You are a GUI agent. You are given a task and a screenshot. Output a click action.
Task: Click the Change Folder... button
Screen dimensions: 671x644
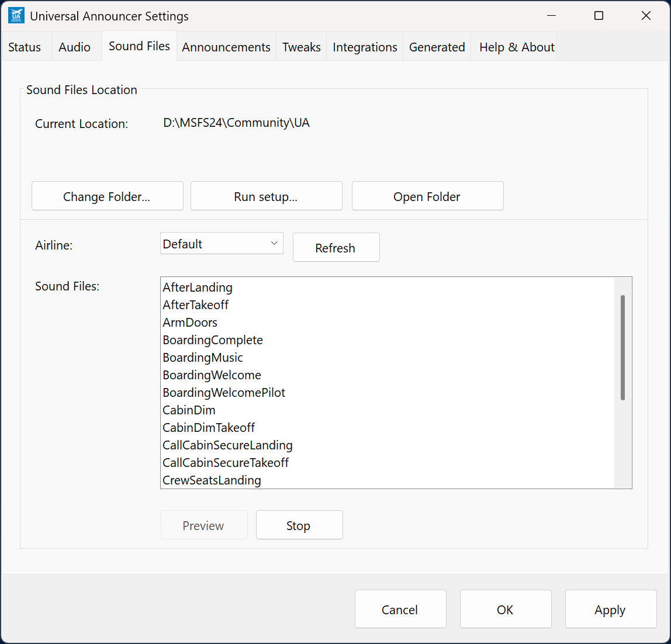tap(108, 196)
